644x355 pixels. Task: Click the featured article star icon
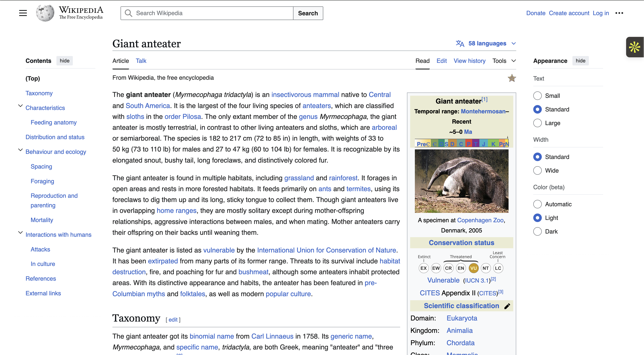pyautogui.click(x=512, y=78)
